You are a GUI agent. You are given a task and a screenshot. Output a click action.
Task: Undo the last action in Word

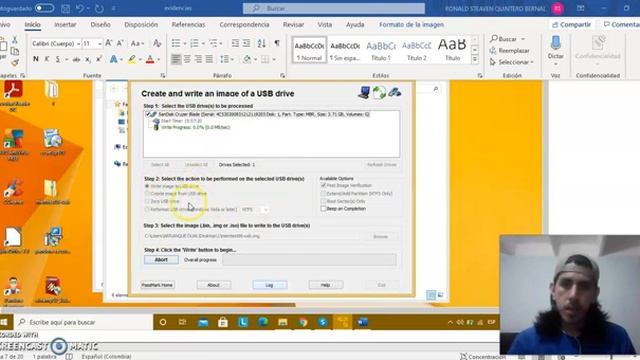[x=80, y=8]
